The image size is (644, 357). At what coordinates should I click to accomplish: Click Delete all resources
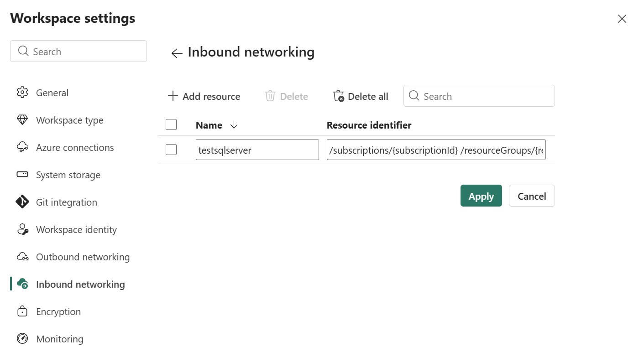click(x=361, y=96)
